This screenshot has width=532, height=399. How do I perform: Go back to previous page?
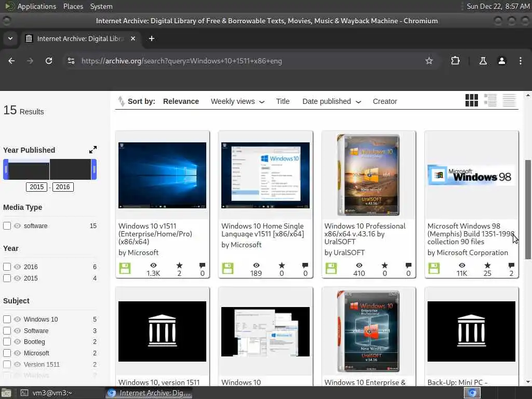(x=11, y=61)
